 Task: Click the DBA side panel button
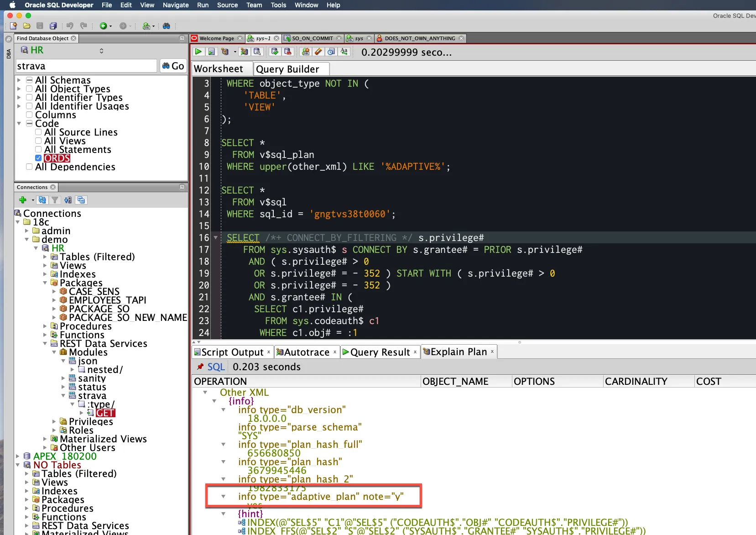(9, 53)
